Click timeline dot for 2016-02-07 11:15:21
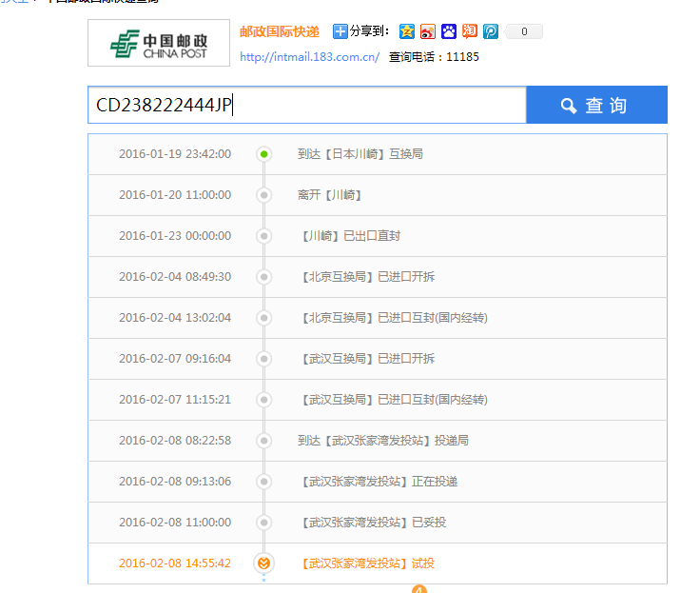This screenshot has height=593, width=700. [x=263, y=400]
